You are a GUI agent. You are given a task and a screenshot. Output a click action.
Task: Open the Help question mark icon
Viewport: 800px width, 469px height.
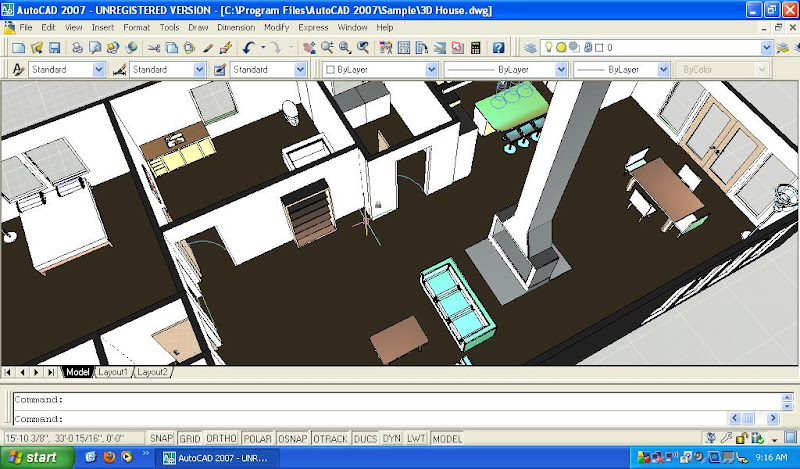497,47
